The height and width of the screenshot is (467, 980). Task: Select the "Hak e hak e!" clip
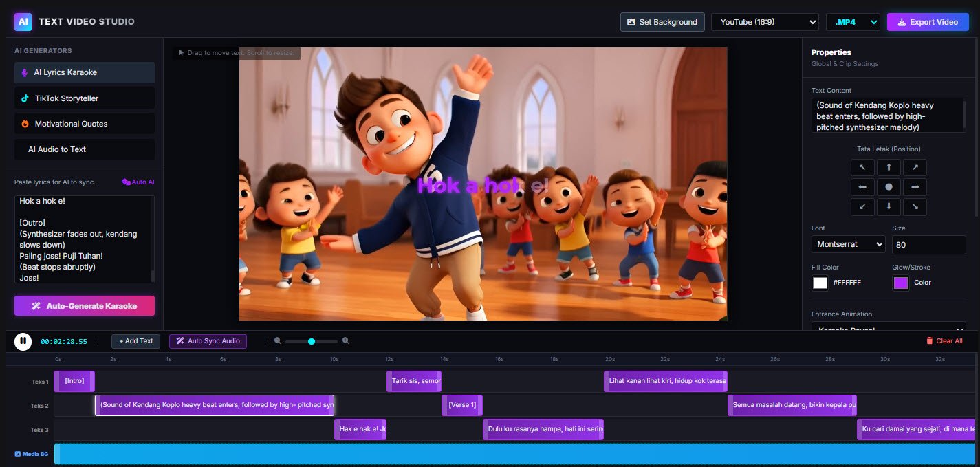360,429
